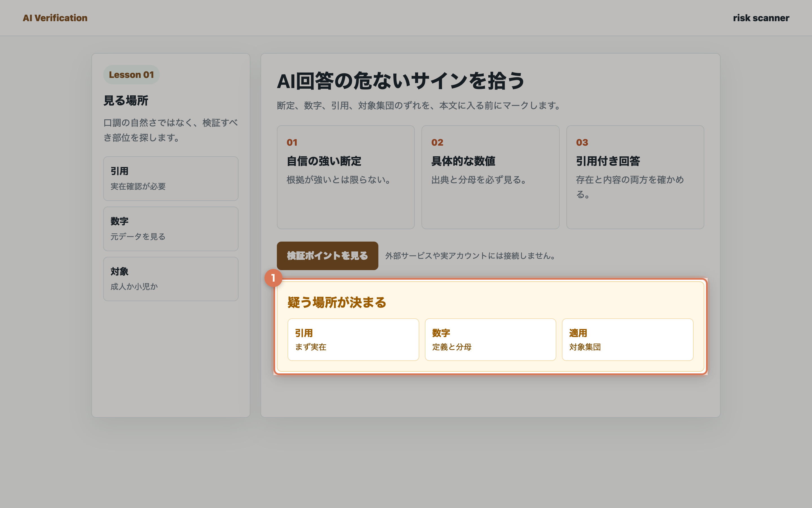Click the AI Verification logo link
The image size is (812, 508).
point(55,18)
